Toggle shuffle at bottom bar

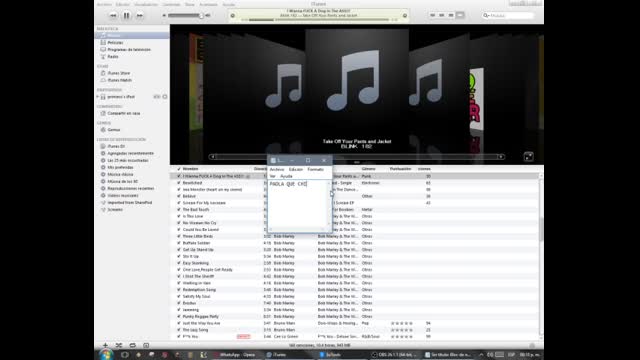(119, 345)
